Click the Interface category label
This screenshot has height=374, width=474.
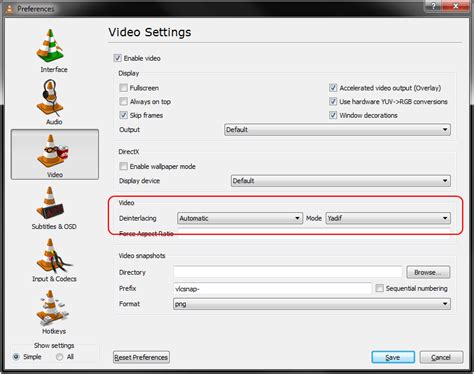tap(54, 69)
